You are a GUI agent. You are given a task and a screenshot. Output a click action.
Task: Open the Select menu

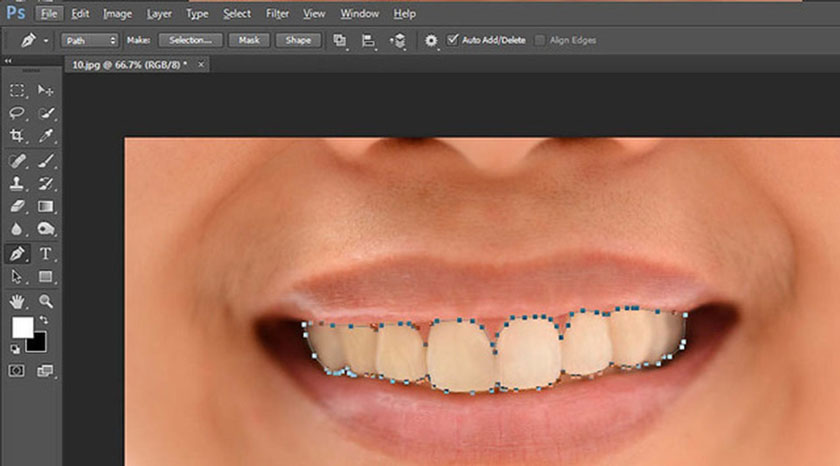237,14
